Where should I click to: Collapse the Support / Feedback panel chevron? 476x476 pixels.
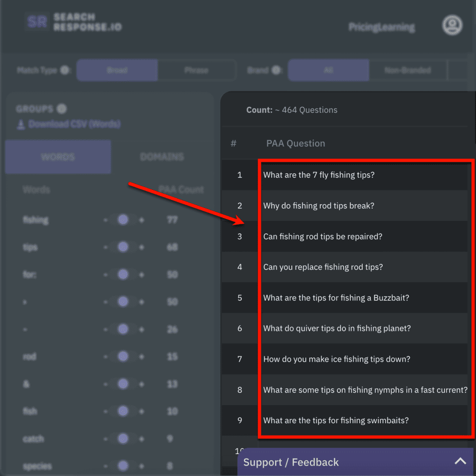click(x=460, y=461)
